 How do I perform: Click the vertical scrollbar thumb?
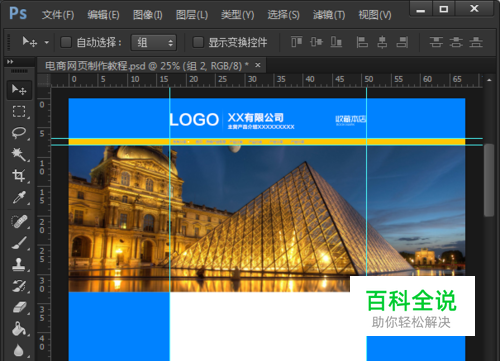(x=489, y=180)
